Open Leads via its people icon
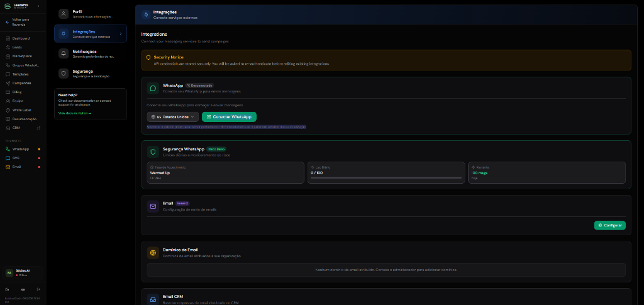644x305 pixels. (x=8, y=47)
